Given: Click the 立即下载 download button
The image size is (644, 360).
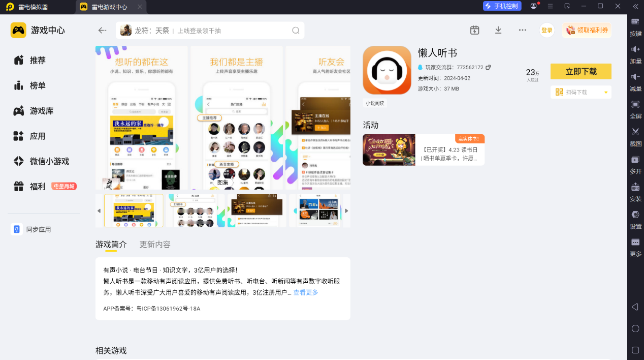Looking at the screenshot, I should click(x=581, y=72).
